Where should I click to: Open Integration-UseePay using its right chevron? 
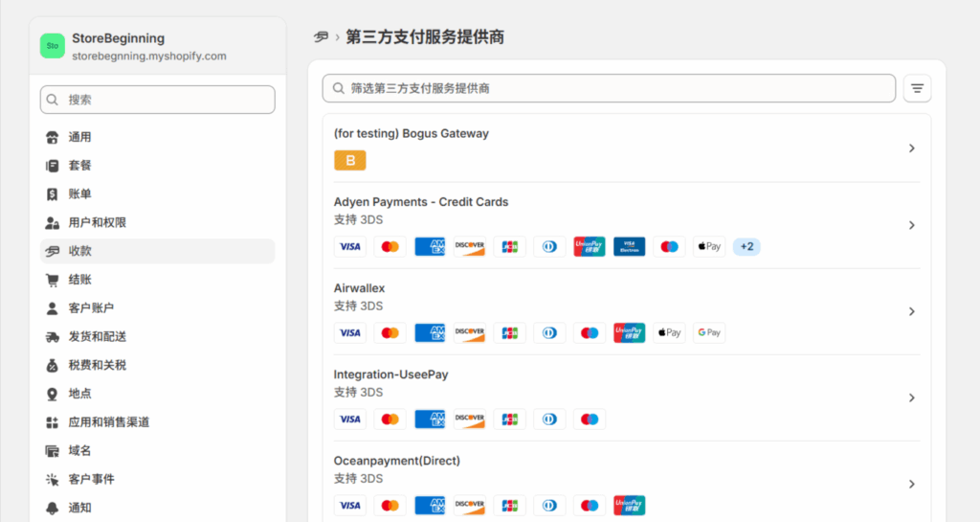[911, 397]
